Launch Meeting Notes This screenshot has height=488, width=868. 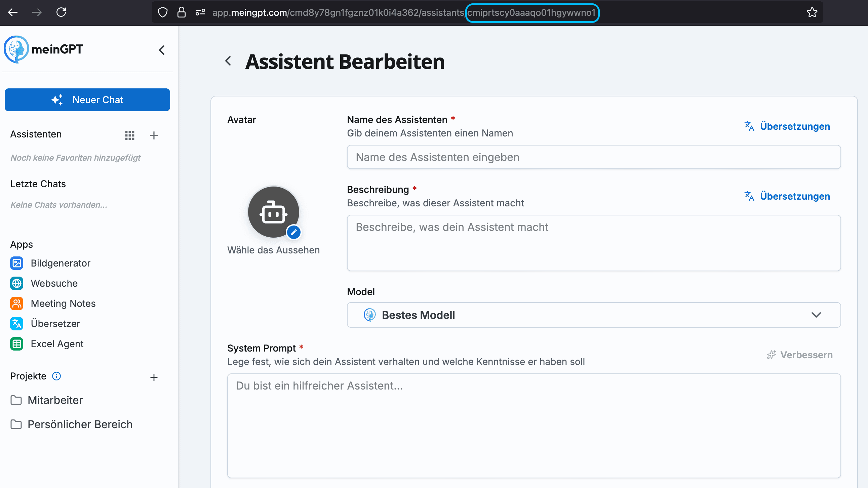point(63,303)
